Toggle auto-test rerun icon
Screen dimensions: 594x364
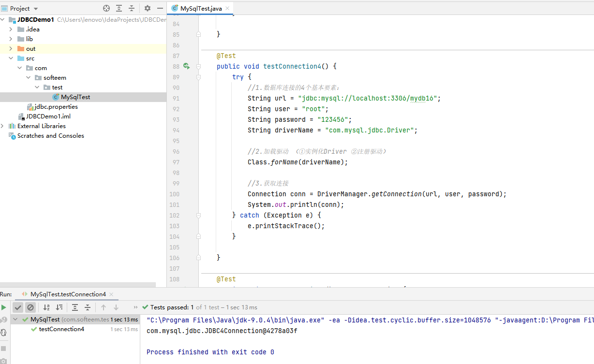coord(4,333)
